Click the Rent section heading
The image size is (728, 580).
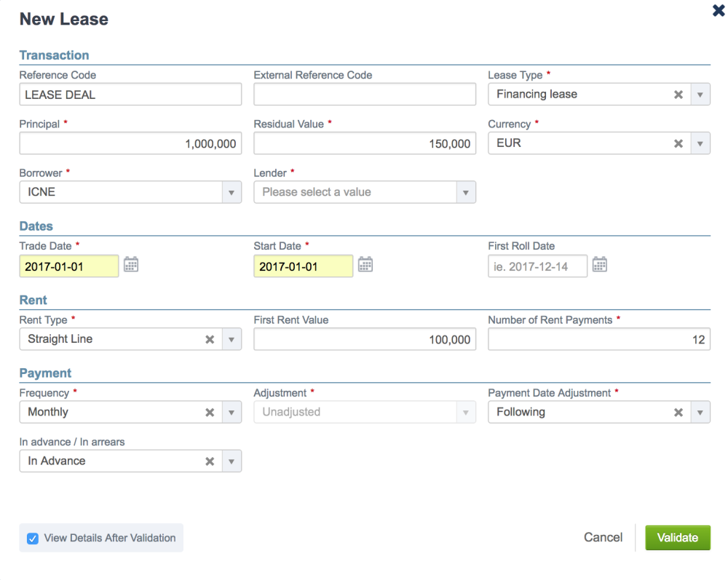(x=33, y=301)
